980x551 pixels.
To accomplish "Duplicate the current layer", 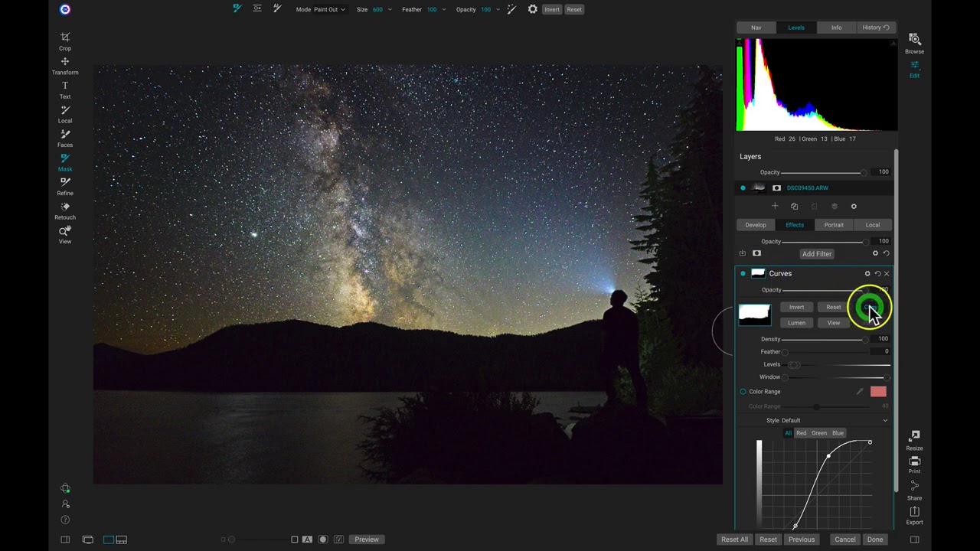I will click(794, 206).
